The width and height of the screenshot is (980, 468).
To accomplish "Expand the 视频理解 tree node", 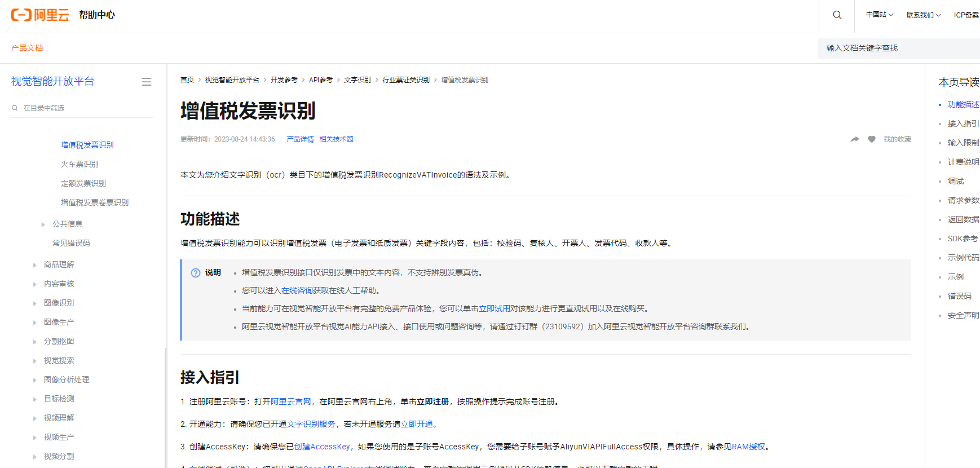I will [x=35, y=418].
